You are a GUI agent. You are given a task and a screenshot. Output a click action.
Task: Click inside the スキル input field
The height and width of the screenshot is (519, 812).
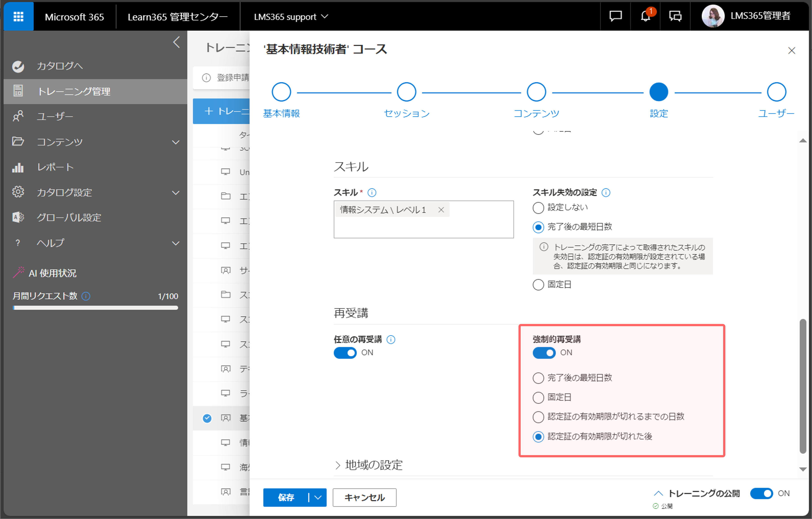(424, 220)
